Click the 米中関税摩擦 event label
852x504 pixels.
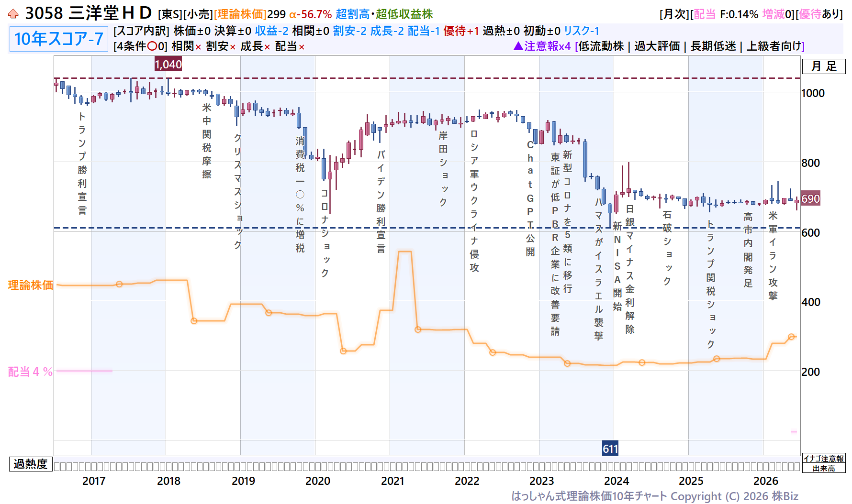207,141
